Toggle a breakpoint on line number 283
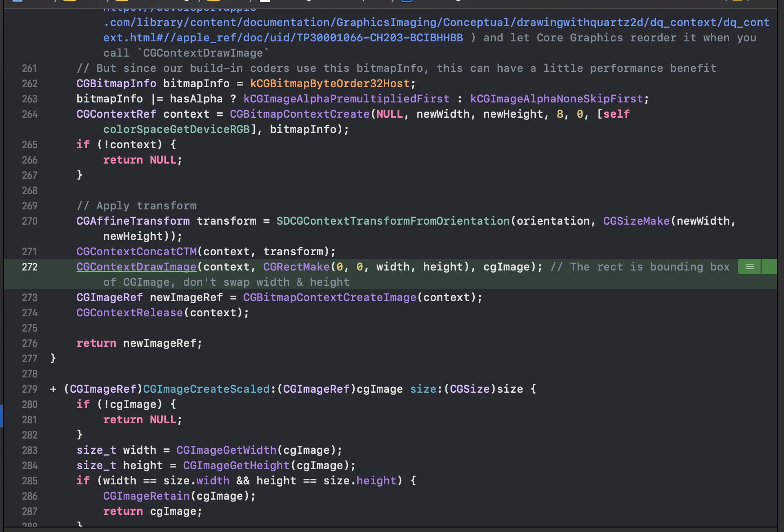This screenshot has width=784, height=532. pyautogui.click(x=30, y=450)
